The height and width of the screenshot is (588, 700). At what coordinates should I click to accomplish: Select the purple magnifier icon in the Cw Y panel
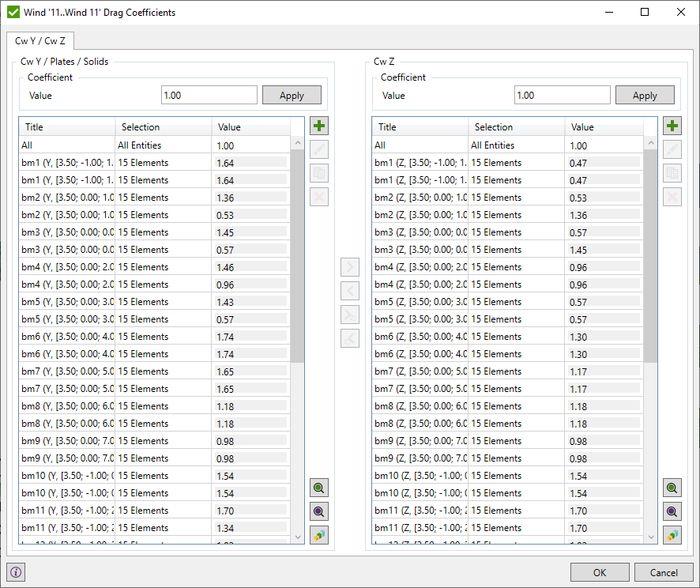click(319, 511)
